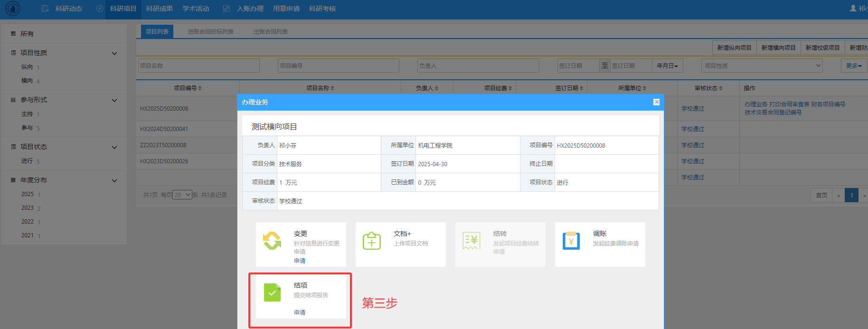Close the 办理业务 dialog
This screenshot has height=329, width=868.
coord(656,102)
